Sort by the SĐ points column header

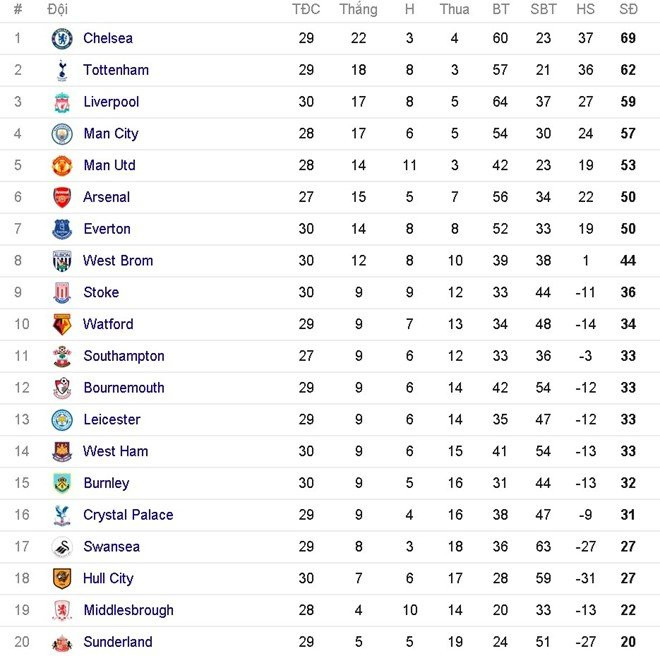[628, 9]
